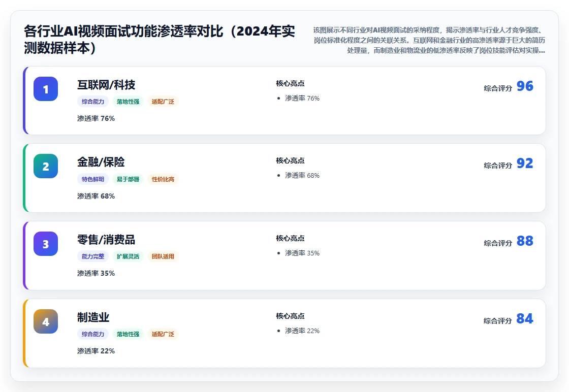
Task: Click the 渗透率 22% bullet under 核心亮点
Action: (x=302, y=331)
